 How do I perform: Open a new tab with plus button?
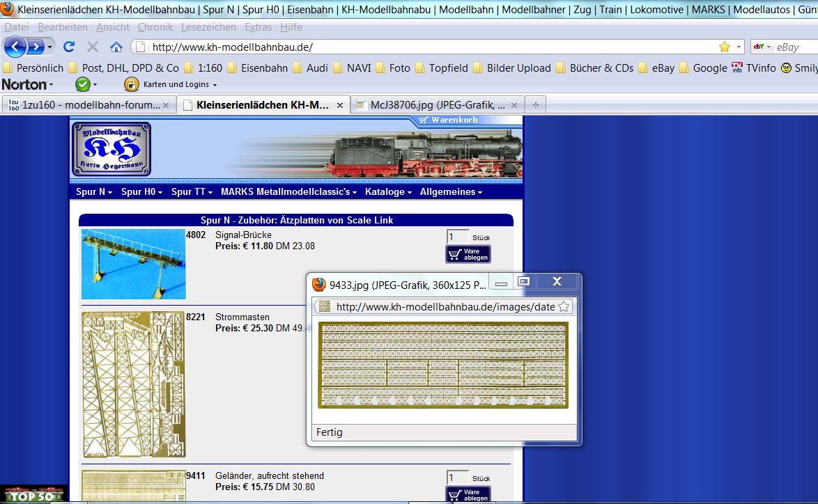coord(535,105)
